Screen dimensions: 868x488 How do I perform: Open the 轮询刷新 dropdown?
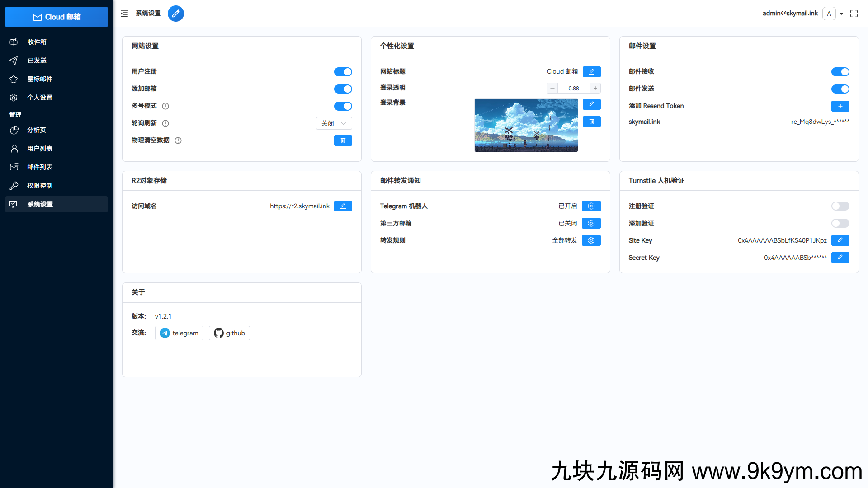point(334,123)
